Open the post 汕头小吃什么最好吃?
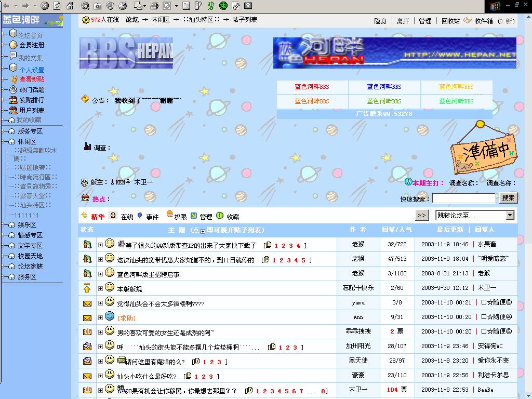Image resolution: width=532 pixels, height=399 pixels. click(x=147, y=376)
